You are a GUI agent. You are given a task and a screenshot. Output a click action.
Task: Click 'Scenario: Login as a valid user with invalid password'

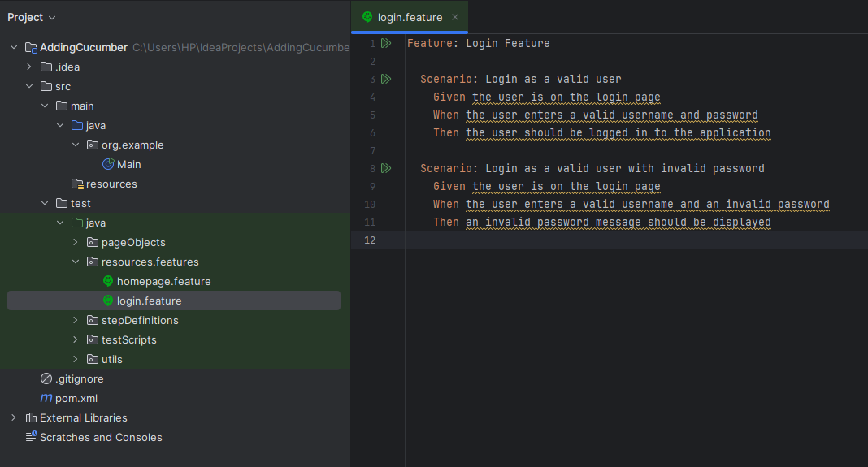(x=592, y=168)
